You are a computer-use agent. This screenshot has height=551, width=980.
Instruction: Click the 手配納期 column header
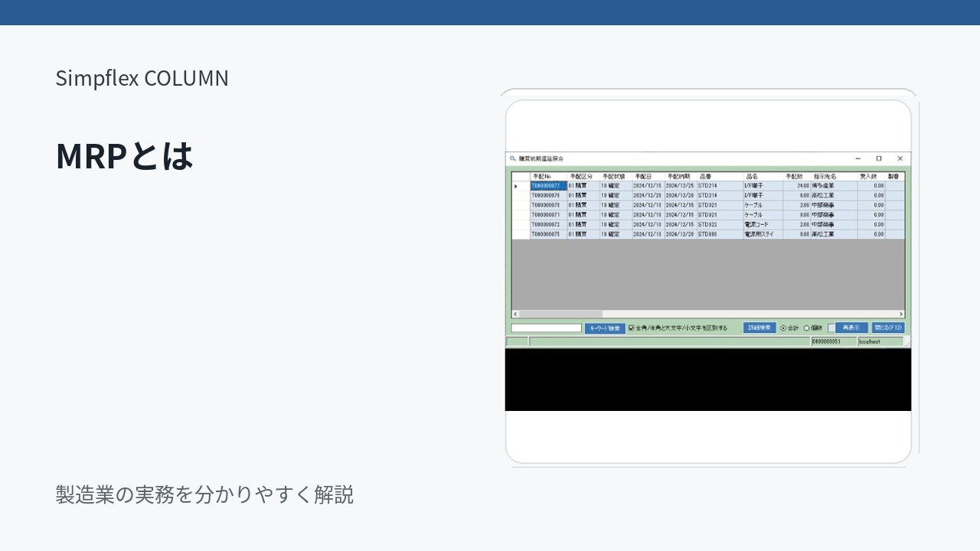point(681,177)
